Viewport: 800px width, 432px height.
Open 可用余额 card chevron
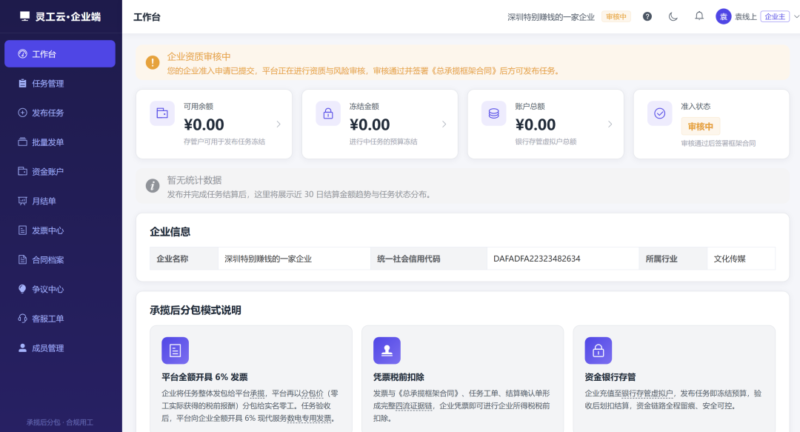279,124
